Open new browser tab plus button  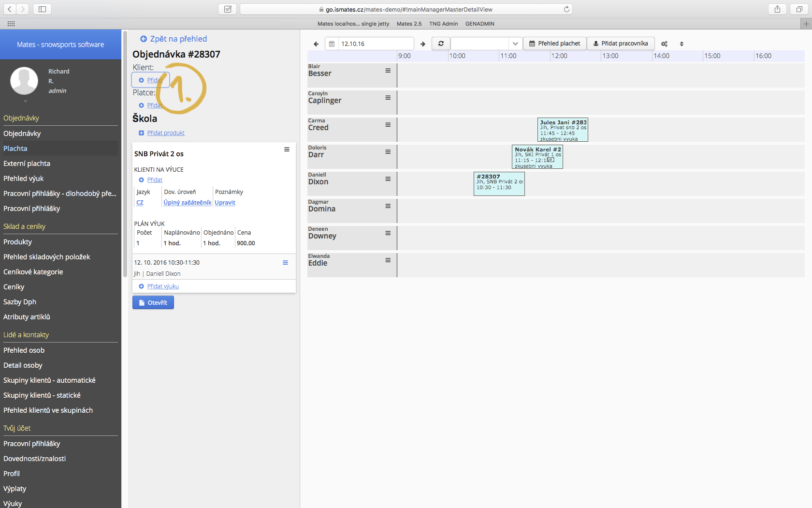806,24
